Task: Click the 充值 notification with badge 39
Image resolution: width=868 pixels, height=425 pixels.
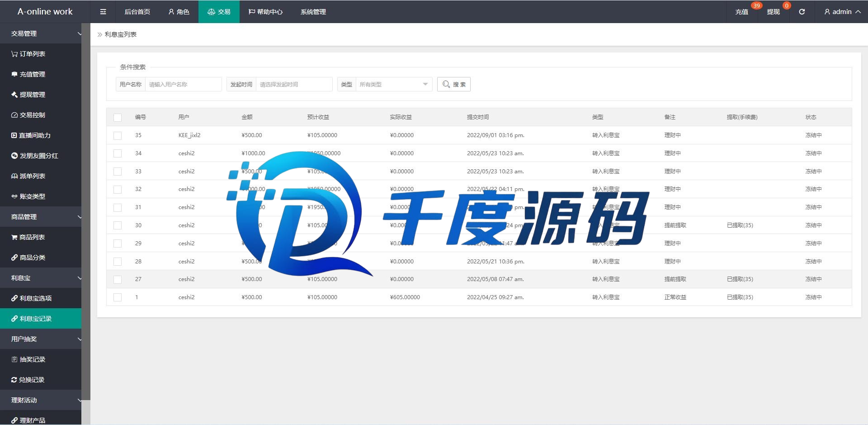Action: pos(742,12)
